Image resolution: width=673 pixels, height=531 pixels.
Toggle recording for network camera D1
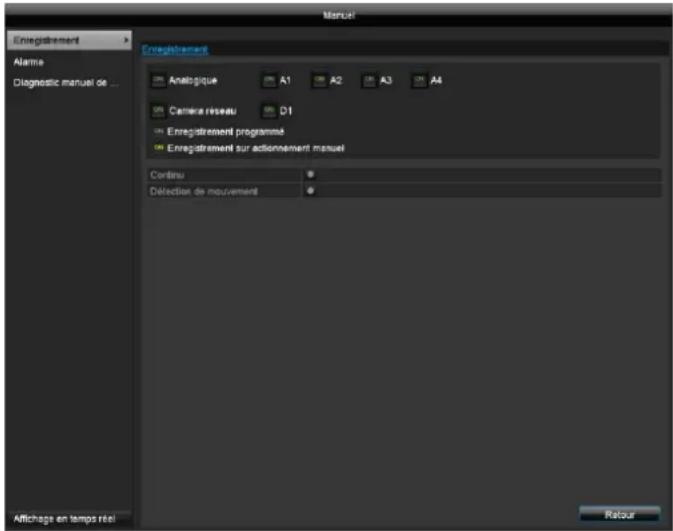click(269, 111)
